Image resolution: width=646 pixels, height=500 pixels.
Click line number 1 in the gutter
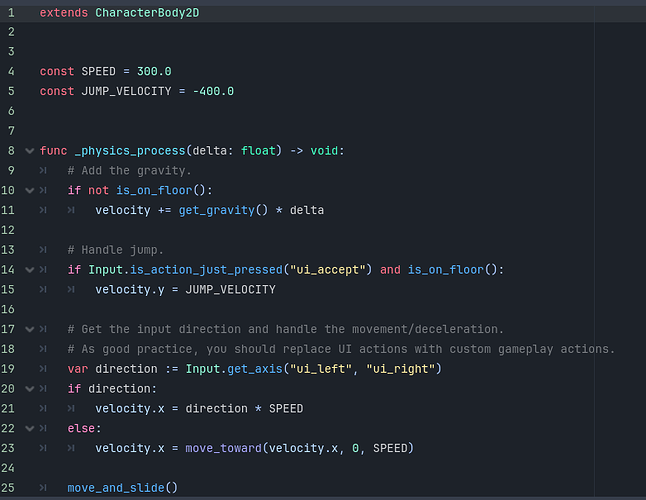point(11,13)
